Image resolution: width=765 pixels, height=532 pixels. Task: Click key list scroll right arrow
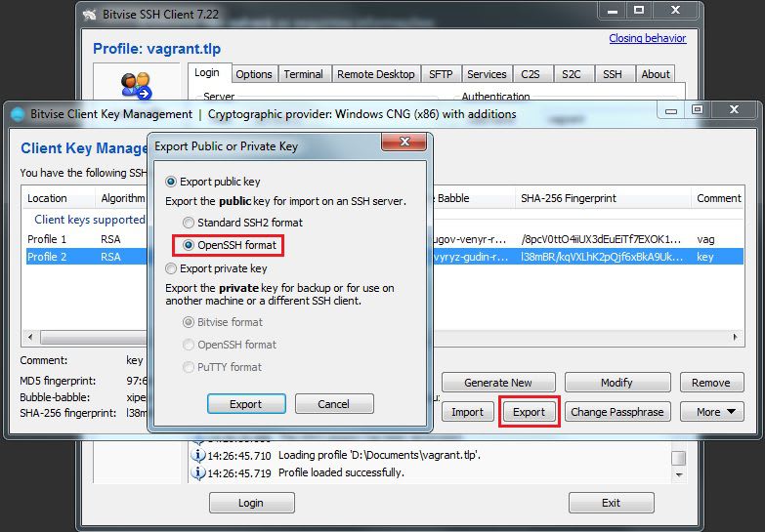[736, 337]
